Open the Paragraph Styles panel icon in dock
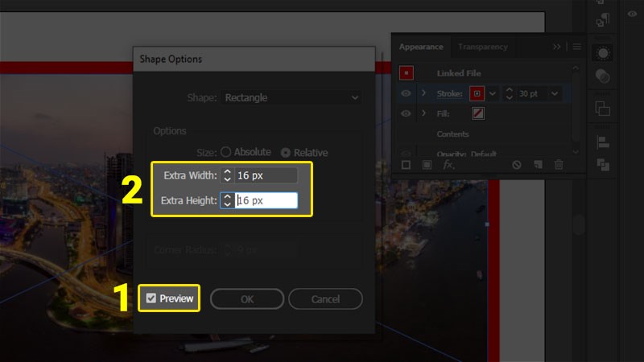 tap(602, 19)
